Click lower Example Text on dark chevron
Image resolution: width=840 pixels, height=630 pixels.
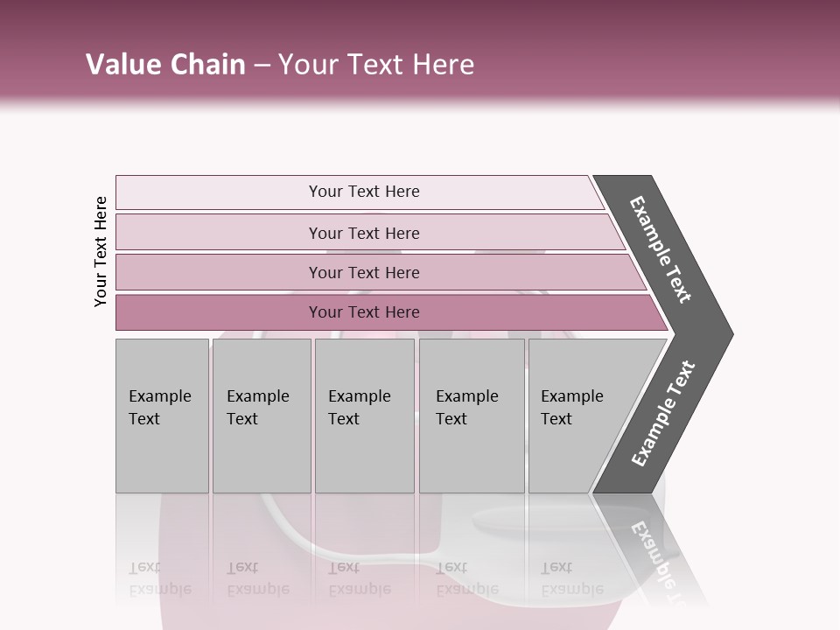pos(662,414)
